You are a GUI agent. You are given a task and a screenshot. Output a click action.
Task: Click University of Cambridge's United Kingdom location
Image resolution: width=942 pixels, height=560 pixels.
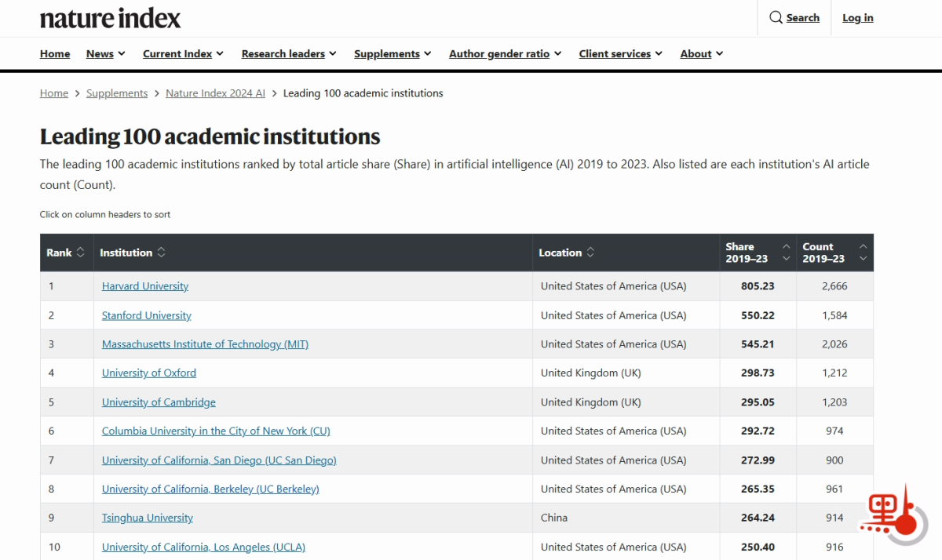pyautogui.click(x=591, y=402)
